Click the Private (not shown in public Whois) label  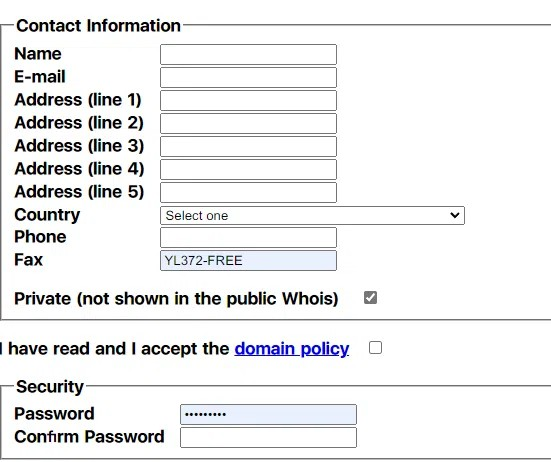tap(176, 299)
